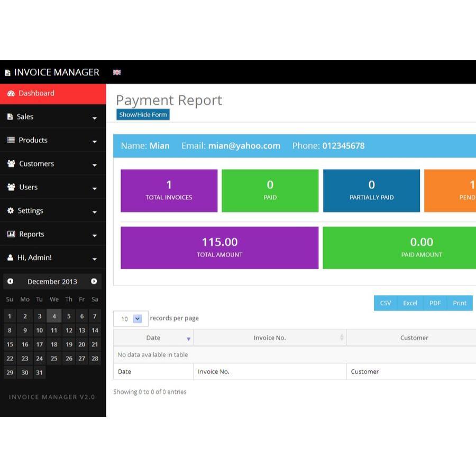This screenshot has height=476, width=476.
Task: Click the Date footer cell
Action: pyautogui.click(x=153, y=372)
